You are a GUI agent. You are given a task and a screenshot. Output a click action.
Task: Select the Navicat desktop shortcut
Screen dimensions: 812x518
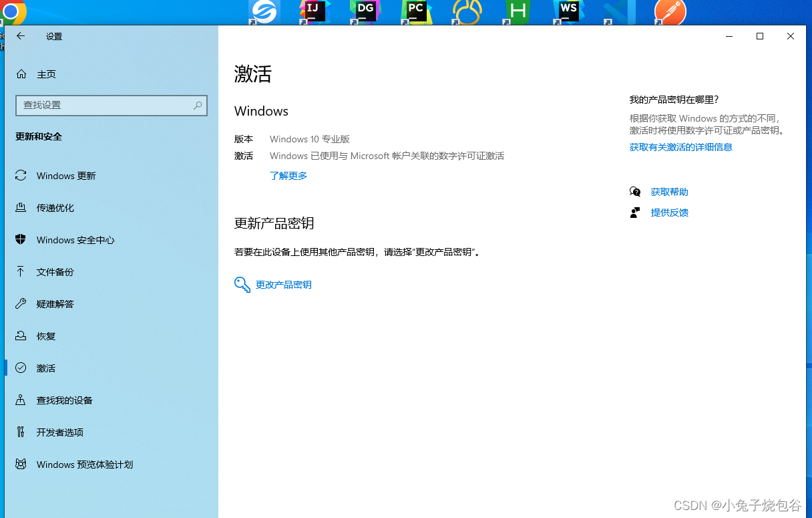pyautogui.click(x=467, y=12)
